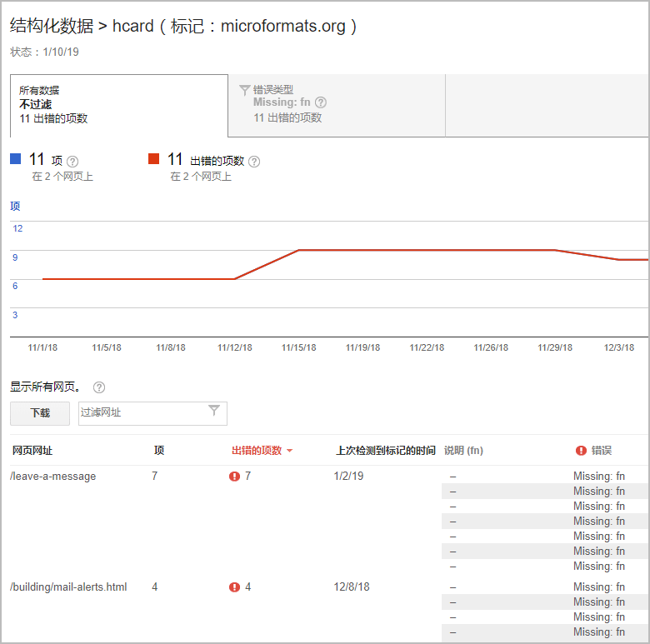650x644 pixels.
Task: Focus the 过滤网址 filter input field
Action: [x=142, y=412]
